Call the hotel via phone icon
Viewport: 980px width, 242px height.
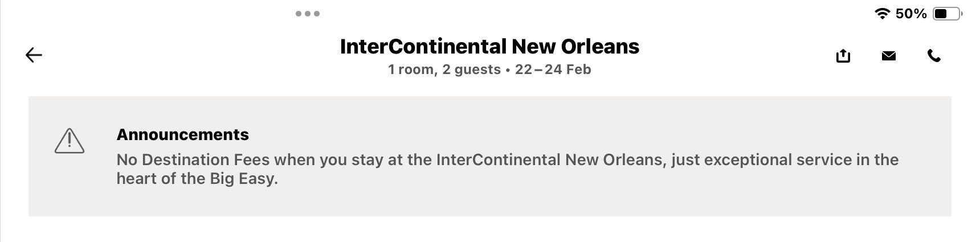pos(934,55)
